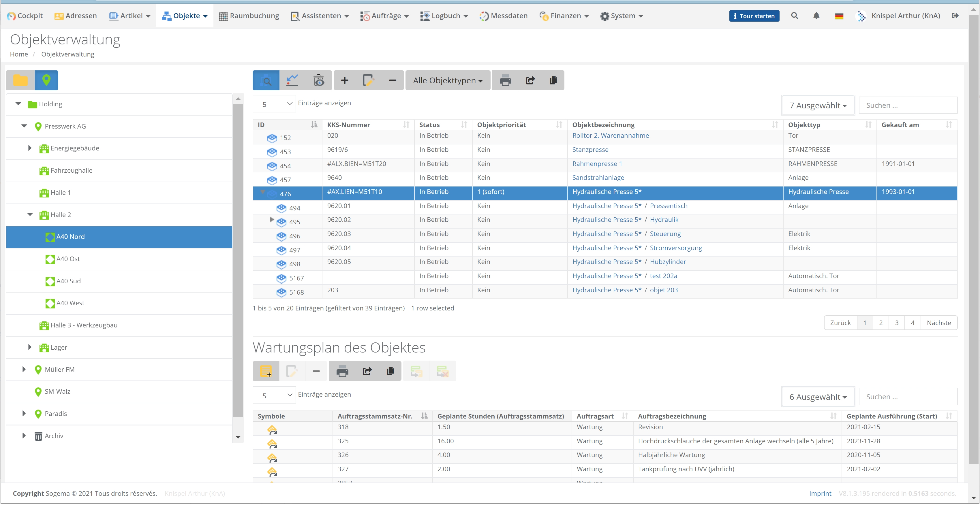980x505 pixels.
Task: Open the 7 Ausgewählt column selector
Action: [x=818, y=106]
